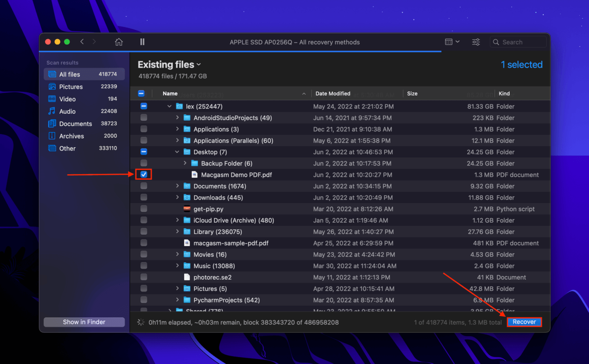Click the Archives sidebar icon
The image size is (589, 364).
tap(52, 136)
